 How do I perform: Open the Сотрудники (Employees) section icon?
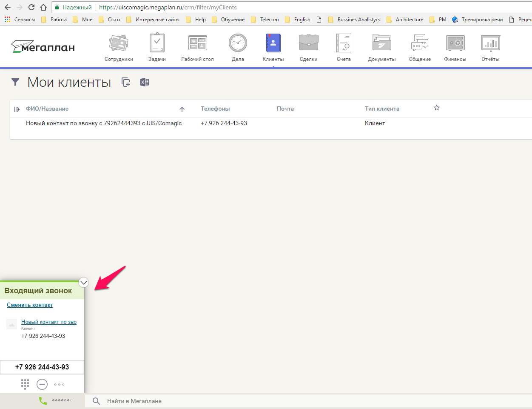pyautogui.click(x=119, y=44)
